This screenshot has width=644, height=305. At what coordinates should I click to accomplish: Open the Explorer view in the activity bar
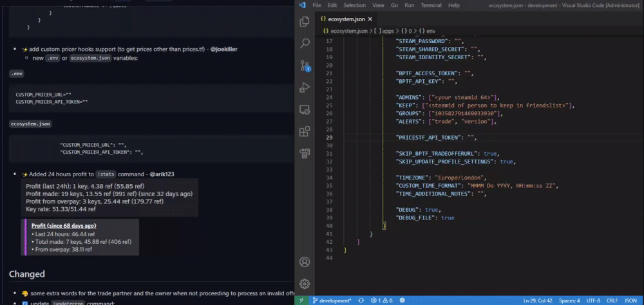[305, 21]
